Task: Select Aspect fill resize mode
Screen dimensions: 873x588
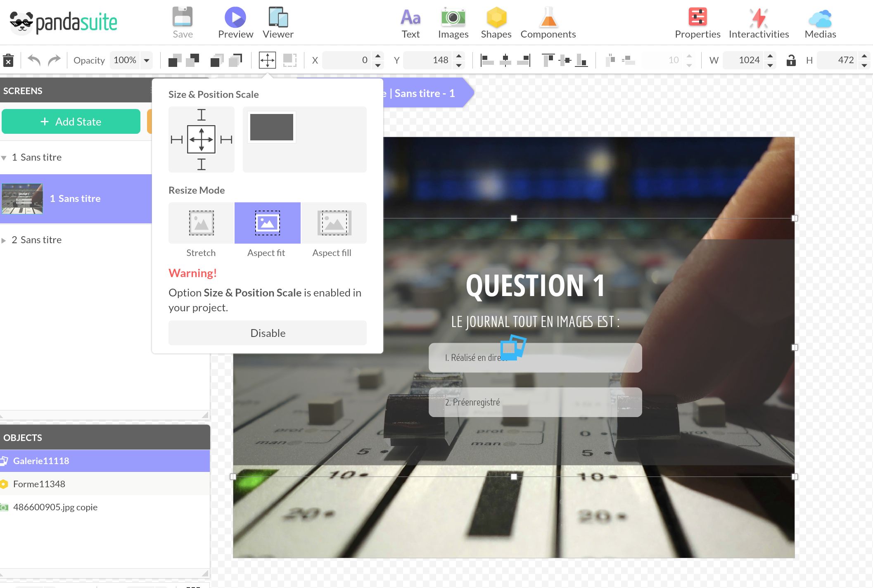Action: pyautogui.click(x=334, y=223)
